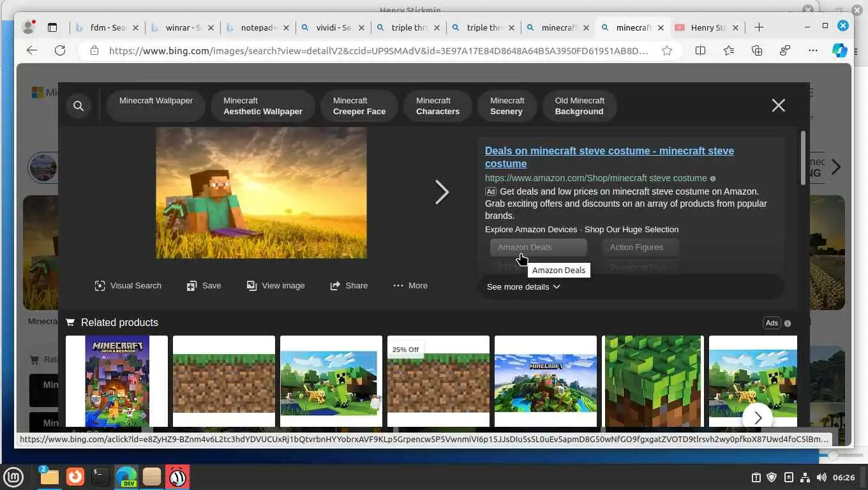Open the main Steve in wheat field image
868x490 pixels.
tap(261, 193)
